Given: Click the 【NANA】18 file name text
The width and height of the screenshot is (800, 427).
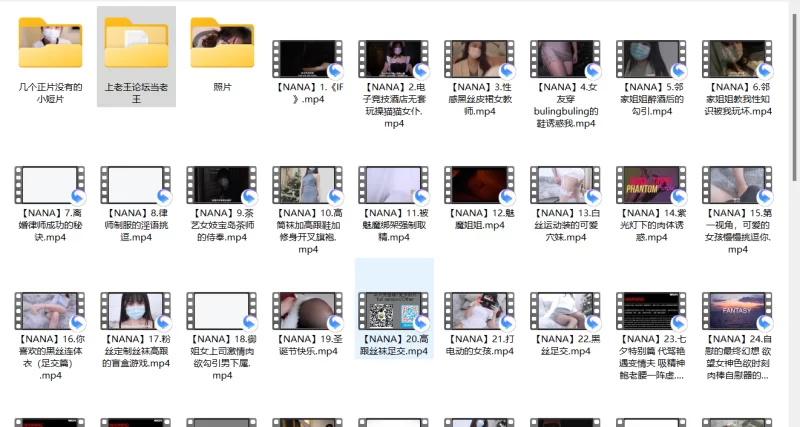Looking at the screenshot, I should point(222,357).
